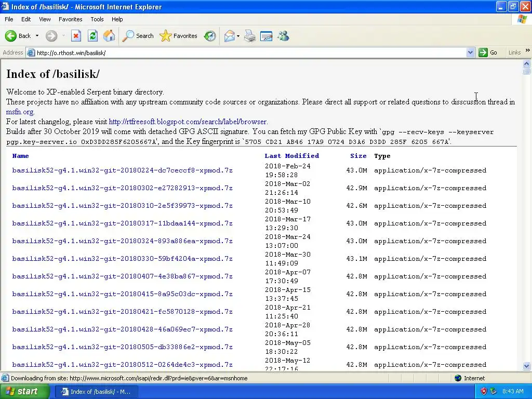Viewport: 532px width, 399px height.
Task: Select the 2018-Feb-24 modified date
Action: [x=288, y=166]
